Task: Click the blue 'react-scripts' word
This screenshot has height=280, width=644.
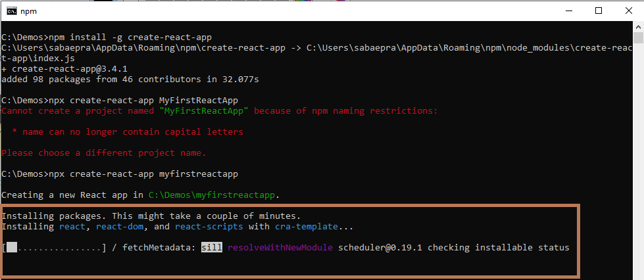Action: [x=209, y=226]
